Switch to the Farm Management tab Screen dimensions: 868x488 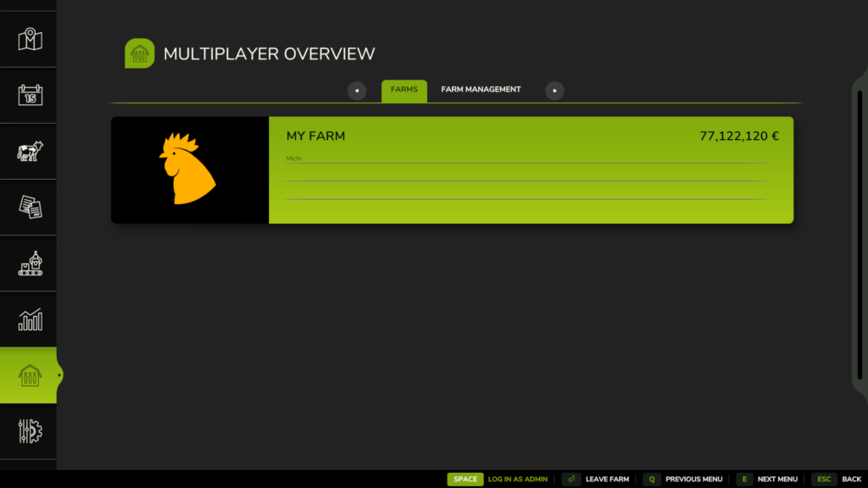[x=481, y=90]
